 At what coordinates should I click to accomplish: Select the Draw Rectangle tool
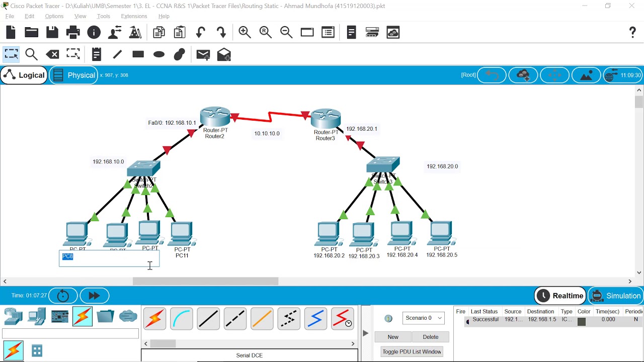[138, 54]
